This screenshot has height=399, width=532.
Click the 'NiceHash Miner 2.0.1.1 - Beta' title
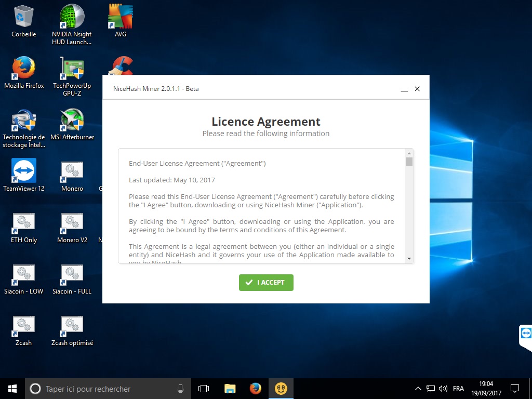tap(156, 89)
